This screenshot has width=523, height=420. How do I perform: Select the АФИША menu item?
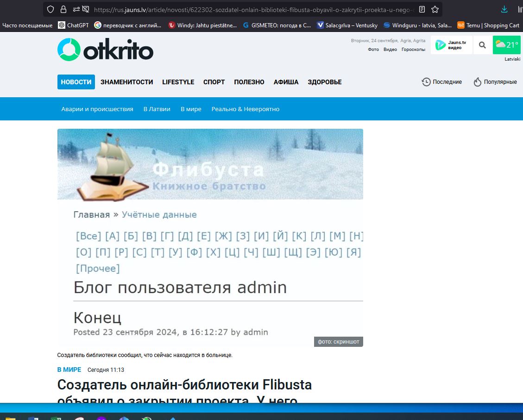click(286, 82)
